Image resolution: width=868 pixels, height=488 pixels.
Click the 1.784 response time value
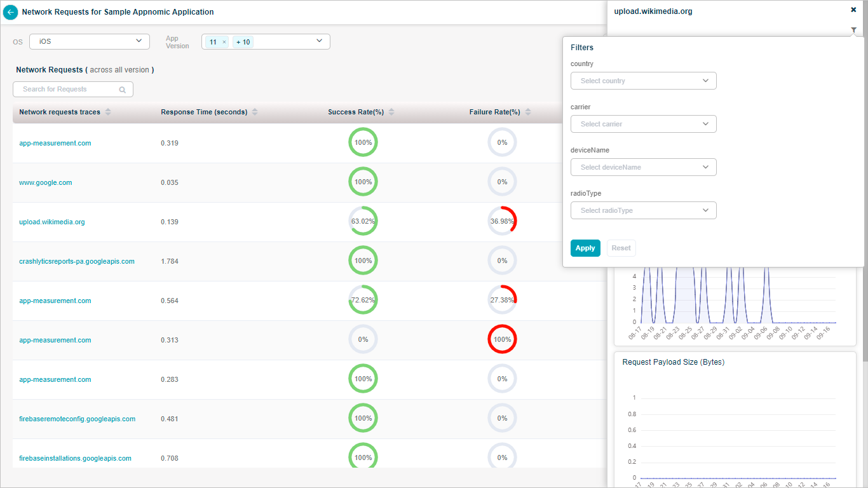click(x=170, y=261)
